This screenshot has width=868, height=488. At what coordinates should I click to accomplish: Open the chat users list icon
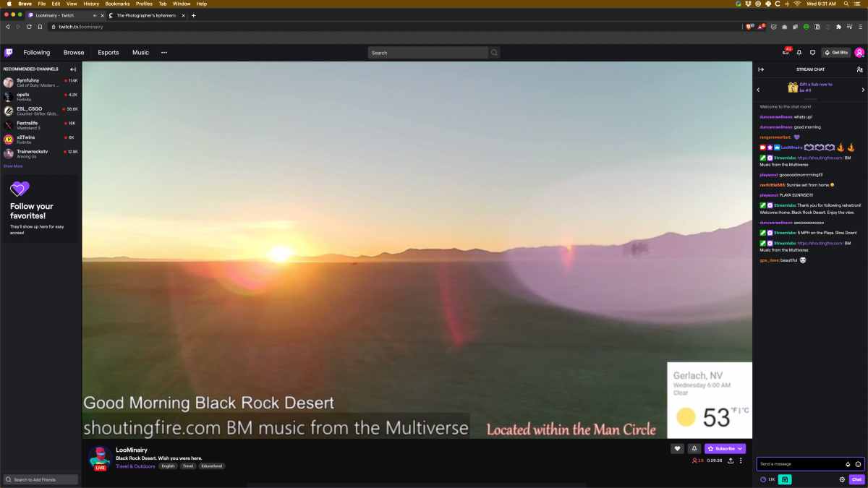coord(859,69)
